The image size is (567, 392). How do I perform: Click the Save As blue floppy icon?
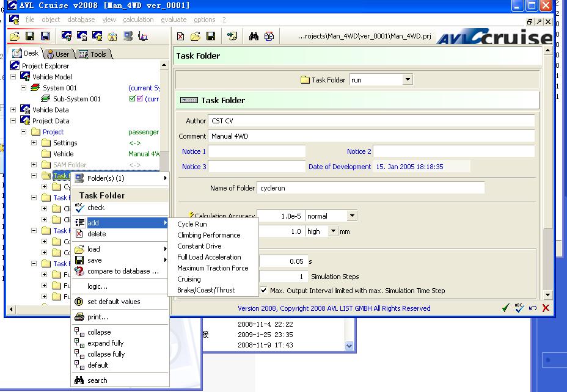coord(45,36)
